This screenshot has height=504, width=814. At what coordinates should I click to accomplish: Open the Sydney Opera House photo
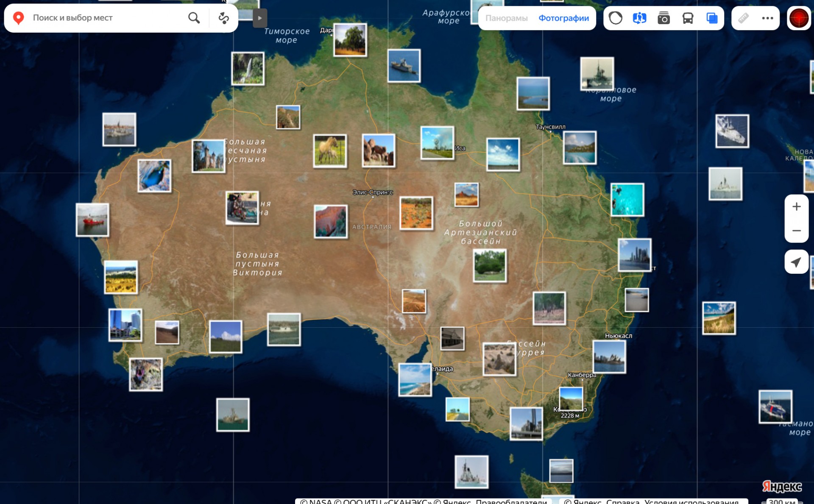coord(609,357)
